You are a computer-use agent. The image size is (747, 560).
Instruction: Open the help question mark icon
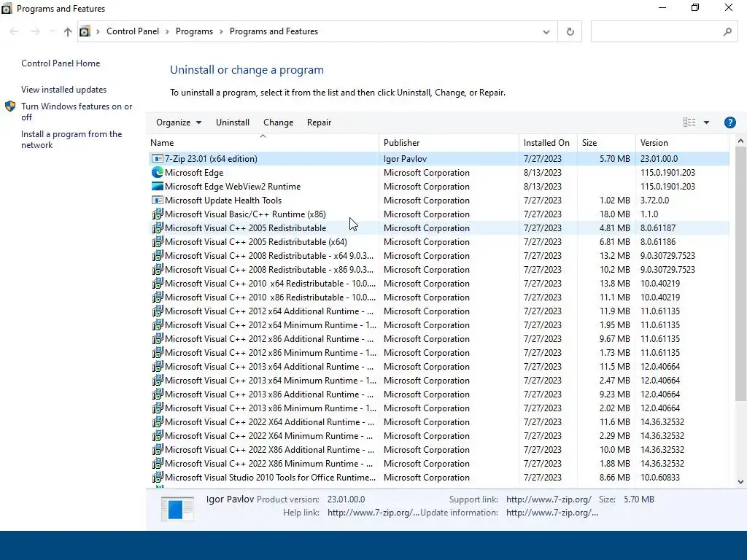coord(729,122)
